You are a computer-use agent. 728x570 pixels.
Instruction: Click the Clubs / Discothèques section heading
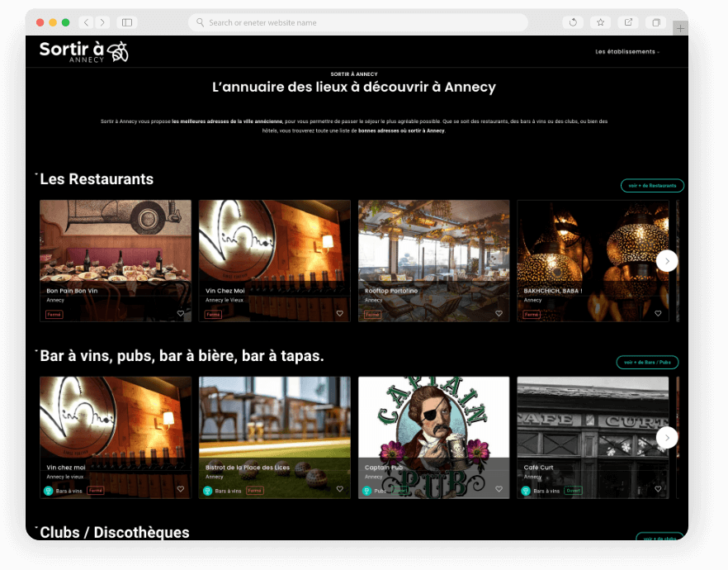(115, 532)
